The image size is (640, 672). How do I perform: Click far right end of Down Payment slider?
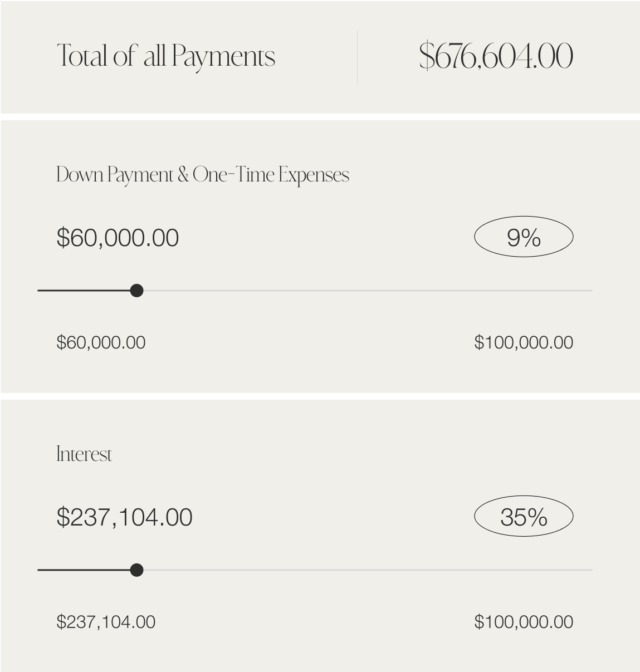pos(590,291)
